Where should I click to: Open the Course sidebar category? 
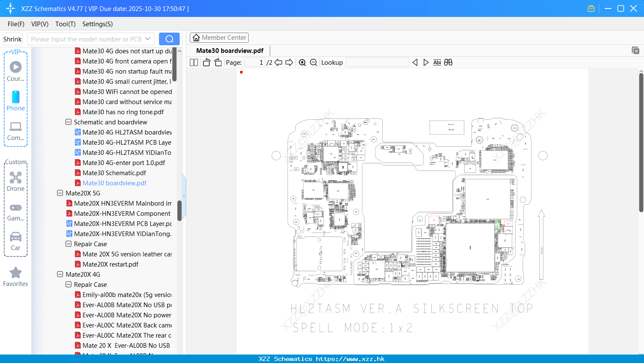pyautogui.click(x=16, y=71)
